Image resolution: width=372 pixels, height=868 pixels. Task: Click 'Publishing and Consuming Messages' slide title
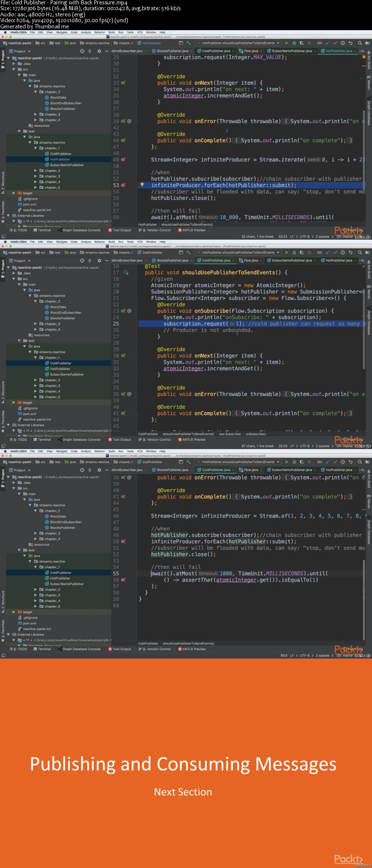[x=183, y=764]
